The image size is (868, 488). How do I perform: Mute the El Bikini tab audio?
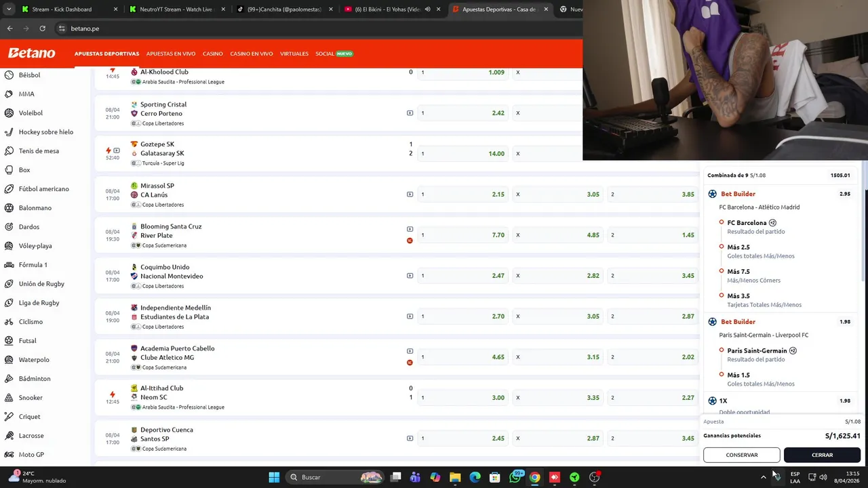[x=428, y=9]
